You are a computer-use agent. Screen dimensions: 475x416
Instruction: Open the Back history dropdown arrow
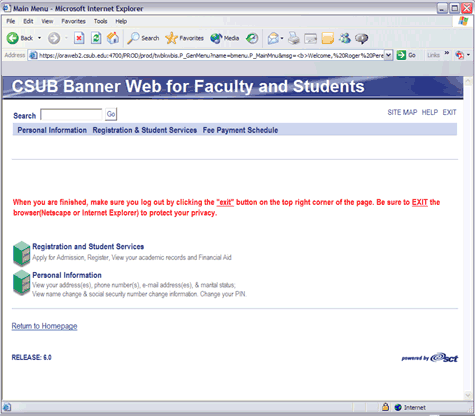[x=39, y=38]
